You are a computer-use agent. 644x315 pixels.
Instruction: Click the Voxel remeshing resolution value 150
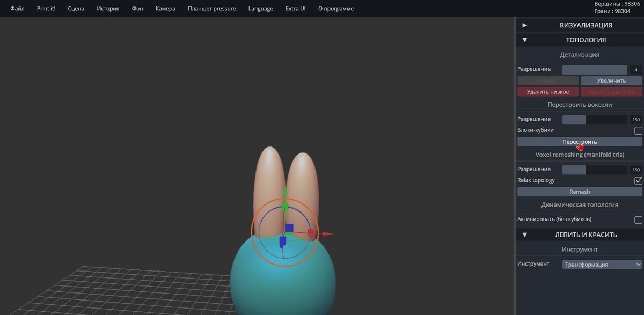coord(636,170)
